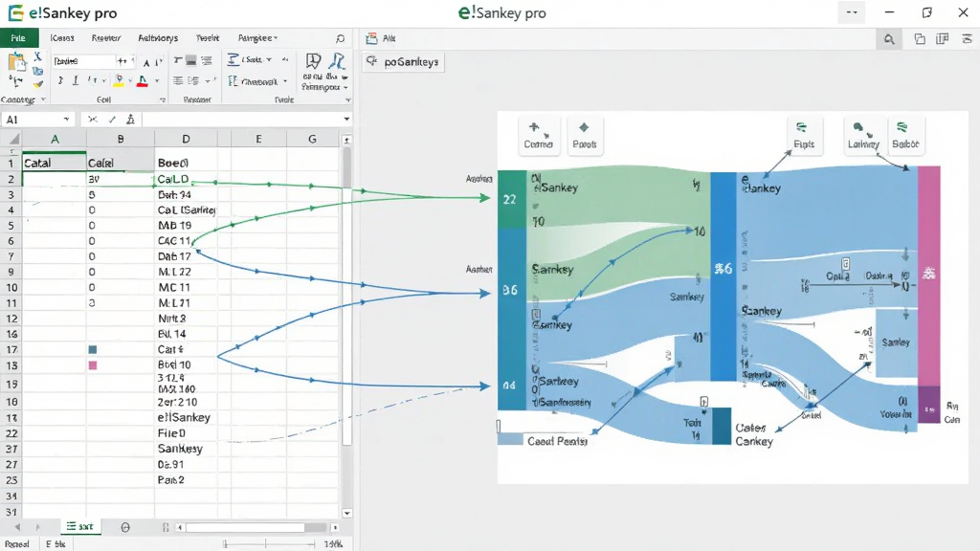This screenshot has width=980, height=551.
Task: Click the Lainkey tool in diagram toolbar
Action: [863, 134]
